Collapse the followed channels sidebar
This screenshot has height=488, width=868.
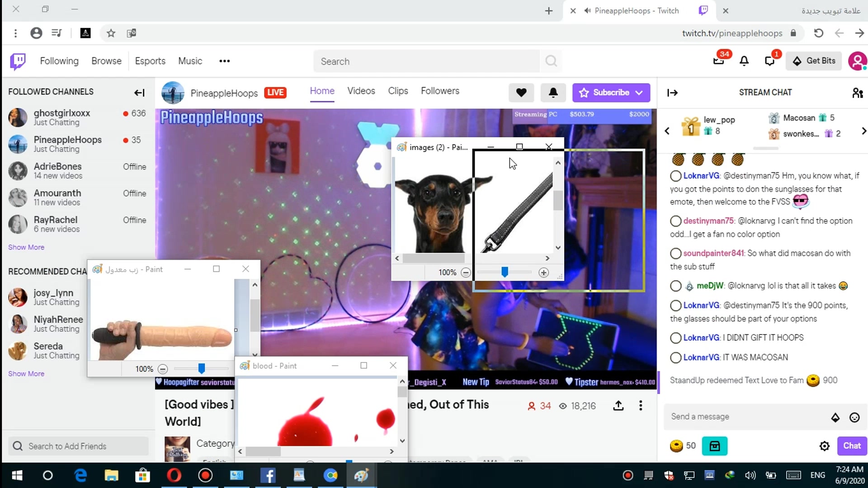139,93
